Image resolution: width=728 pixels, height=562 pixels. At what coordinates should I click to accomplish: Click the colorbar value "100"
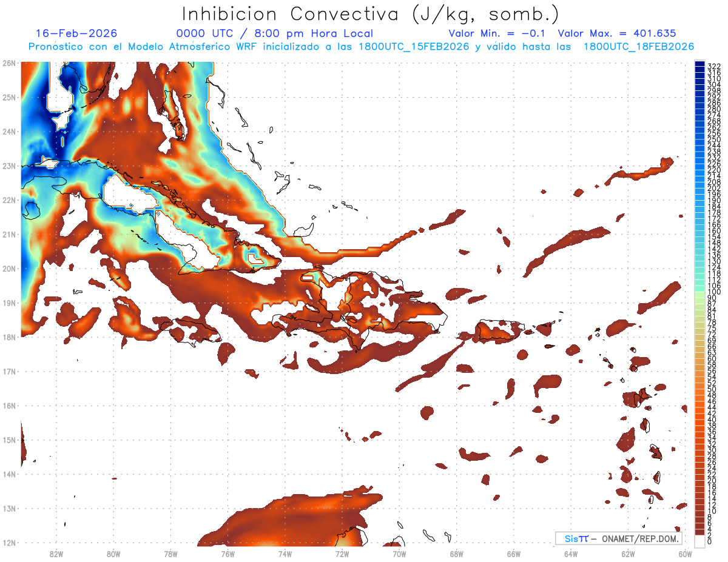(714, 292)
